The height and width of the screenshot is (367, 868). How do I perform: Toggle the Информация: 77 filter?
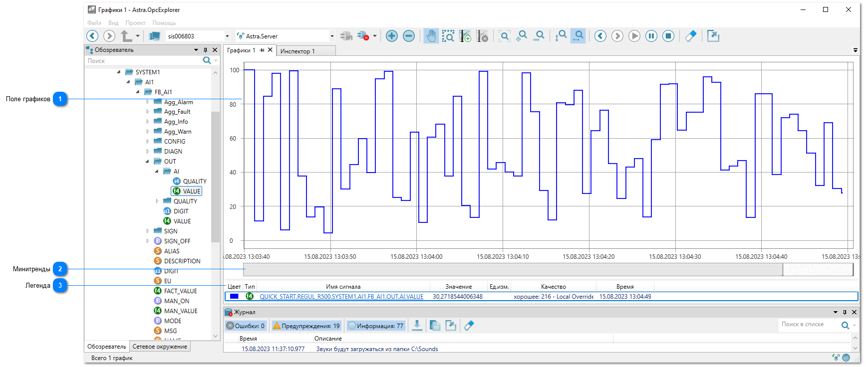pyautogui.click(x=376, y=326)
